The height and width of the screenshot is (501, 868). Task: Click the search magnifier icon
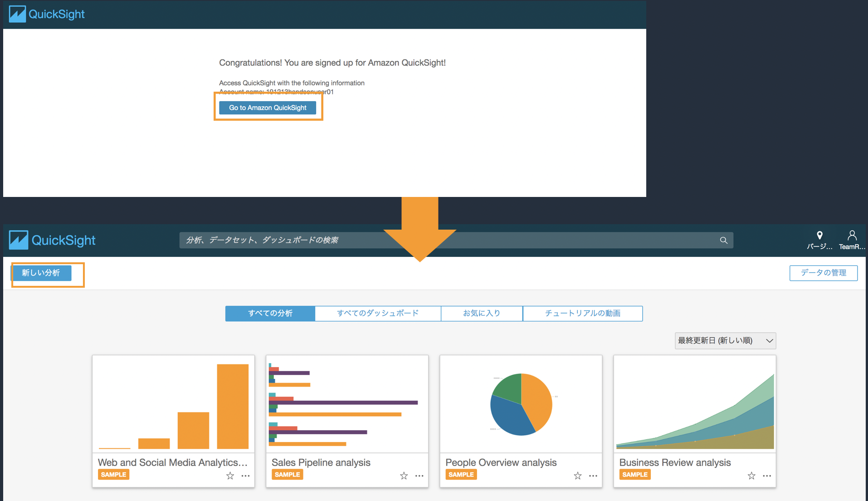click(x=723, y=240)
